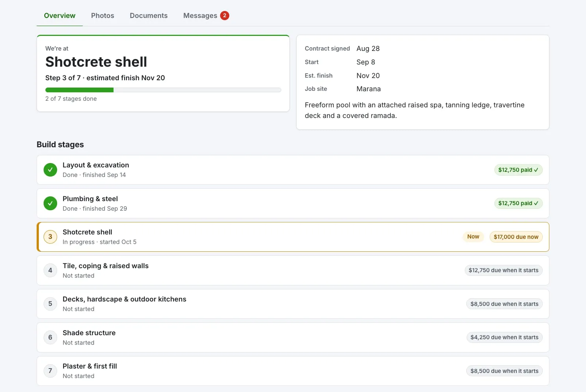Screen dimensions: 586x392
Task: Open the Overview tab
Action: pos(60,16)
